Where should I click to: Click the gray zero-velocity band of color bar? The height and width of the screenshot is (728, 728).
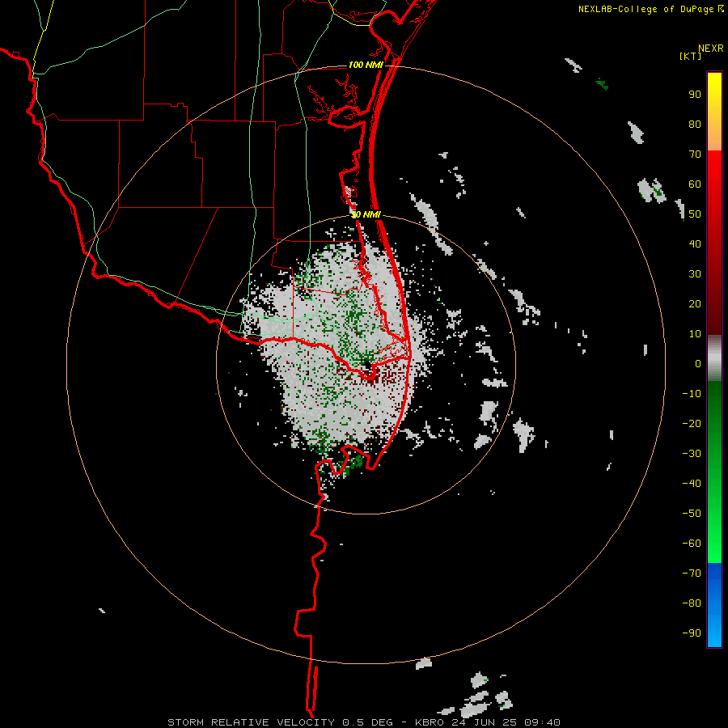pos(714,358)
